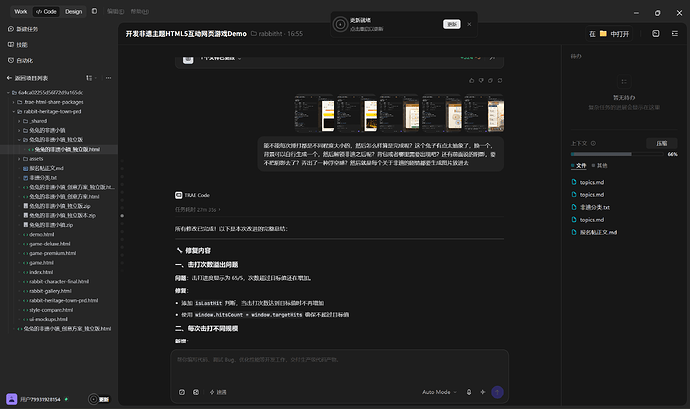Image resolution: width=690 pixels, height=409 pixels.
Task: Click the user avatar icon at bottom left
Action: pyautogui.click(x=12, y=399)
